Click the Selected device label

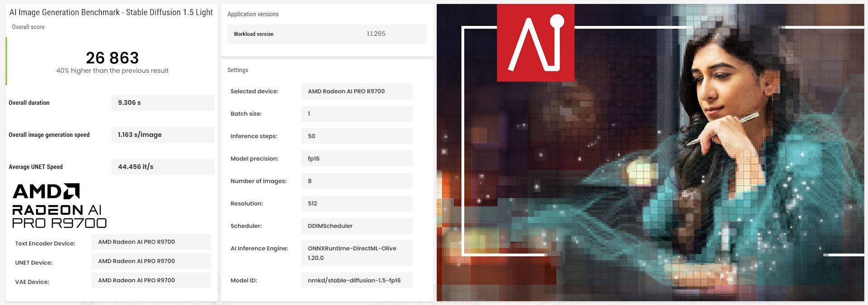(255, 91)
